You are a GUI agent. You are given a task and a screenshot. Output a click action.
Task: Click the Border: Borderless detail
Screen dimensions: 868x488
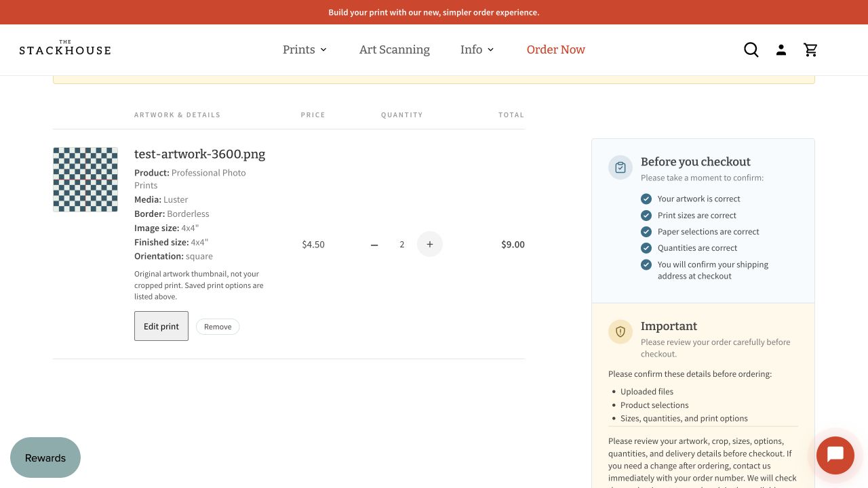[172, 213]
